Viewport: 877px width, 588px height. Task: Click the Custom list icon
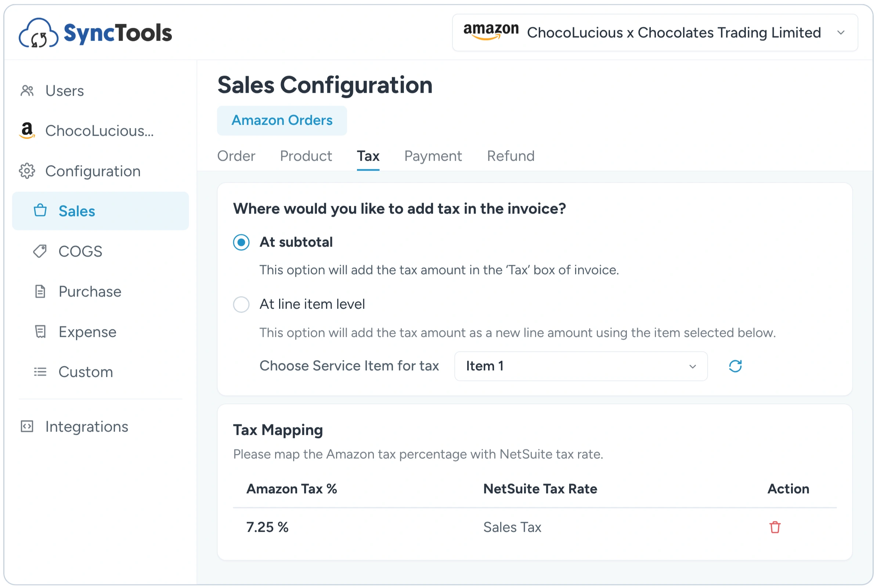click(40, 372)
